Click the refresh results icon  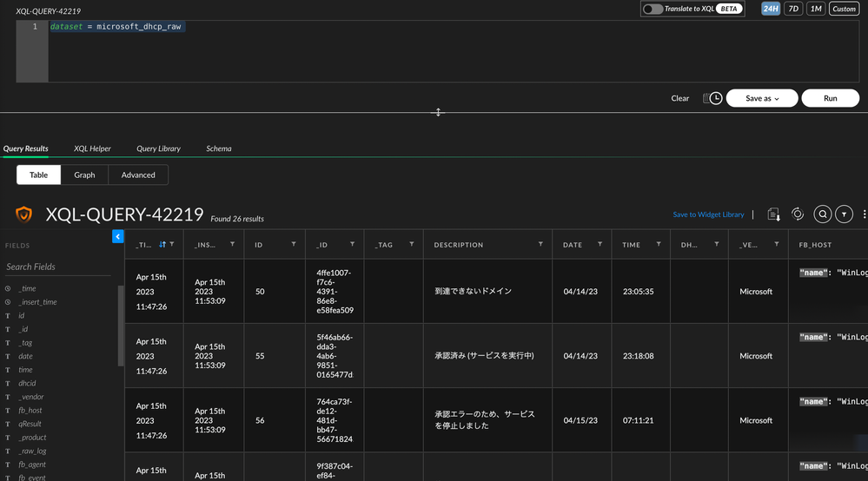(x=797, y=214)
